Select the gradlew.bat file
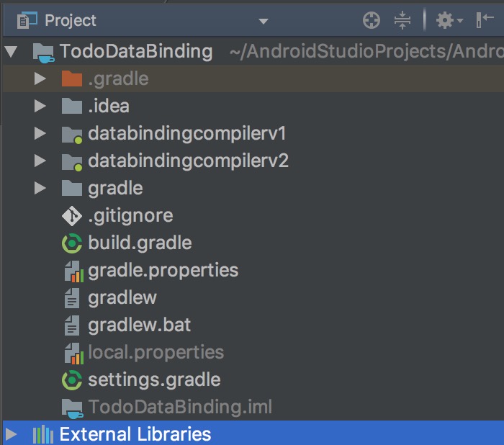The image size is (504, 445). click(139, 325)
